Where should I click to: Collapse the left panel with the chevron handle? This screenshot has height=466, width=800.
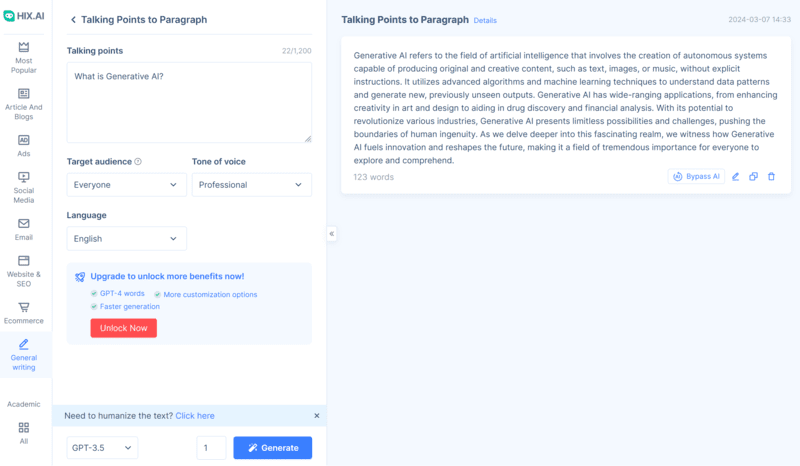pyautogui.click(x=332, y=234)
